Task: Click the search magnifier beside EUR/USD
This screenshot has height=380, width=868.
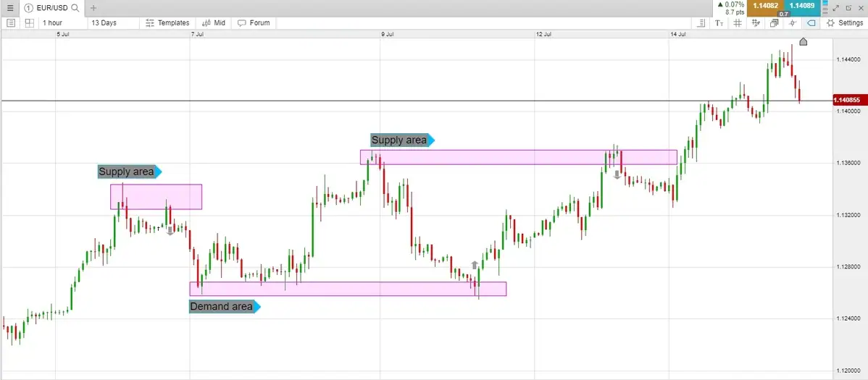Action: [75, 8]
